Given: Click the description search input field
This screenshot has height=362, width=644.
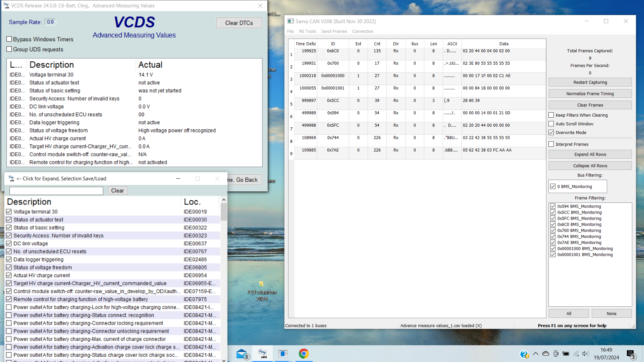Looking at the screenshot, I should 56,191.
